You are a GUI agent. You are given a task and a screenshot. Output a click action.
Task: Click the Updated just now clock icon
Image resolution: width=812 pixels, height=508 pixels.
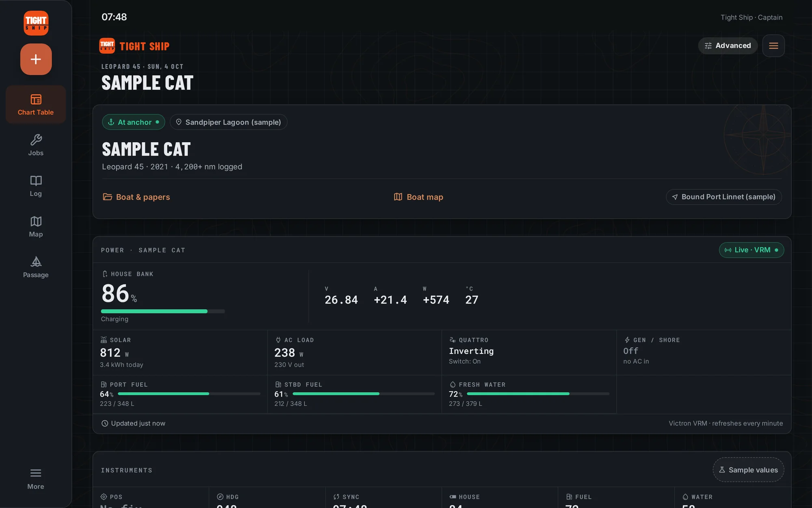point(105,423)
